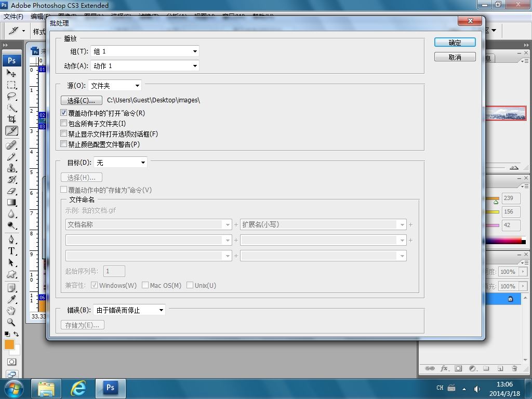Open the 扩展名(小写) naming dropdown
The image size is (532, 399).
(323, 224)
